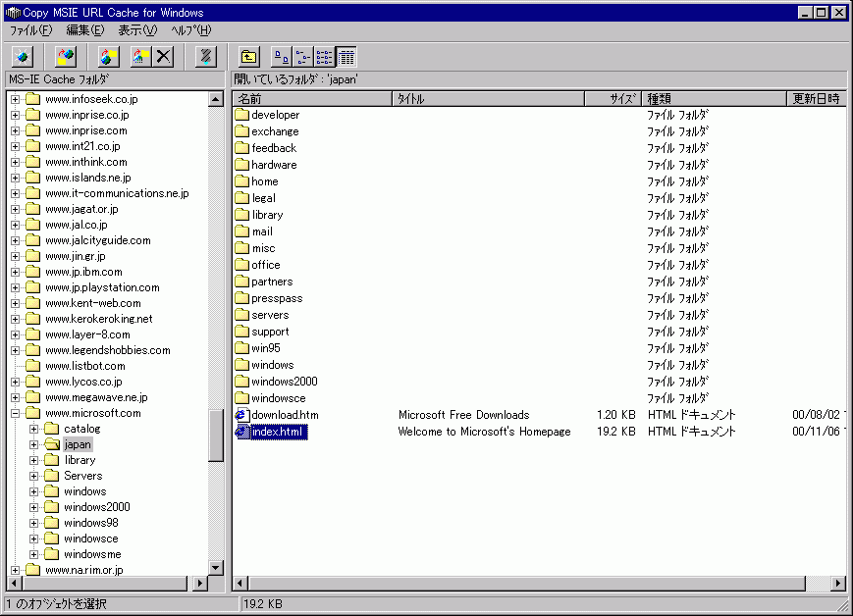Expand the www.inprise.com tree node
Screen dimensions: 853x616
(x=16, y=131)
